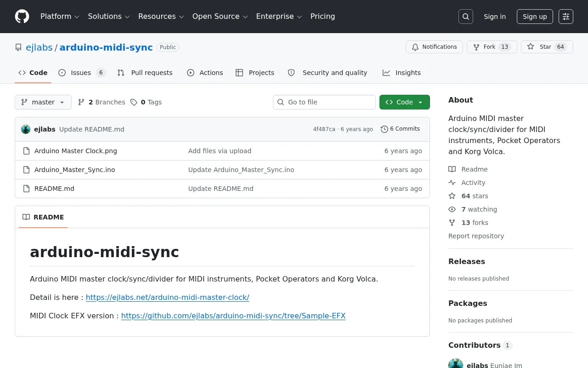Open 'Update Arduino_Master_Sync.ino' commit message
588x368 pixels.
(x=241, y=170)
